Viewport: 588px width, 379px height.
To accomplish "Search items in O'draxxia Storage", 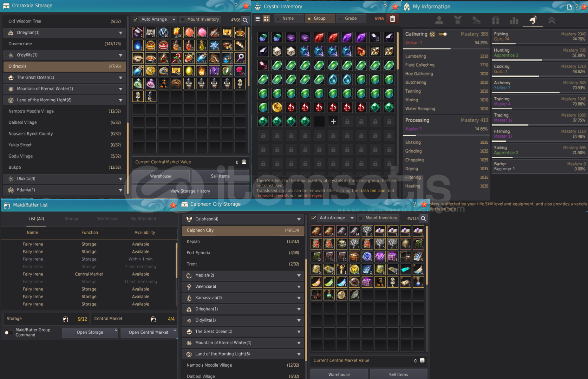I will [x=245, y=20].
